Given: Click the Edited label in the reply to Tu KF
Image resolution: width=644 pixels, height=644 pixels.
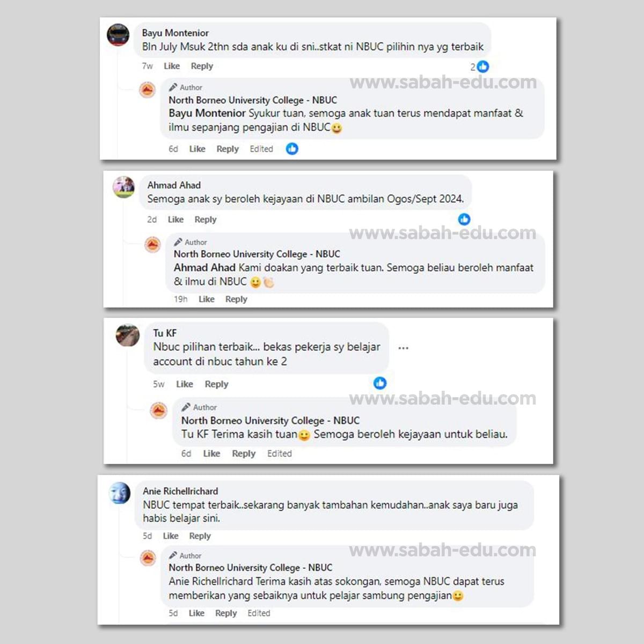Looking at the screenshot, I should click(280, 453).
